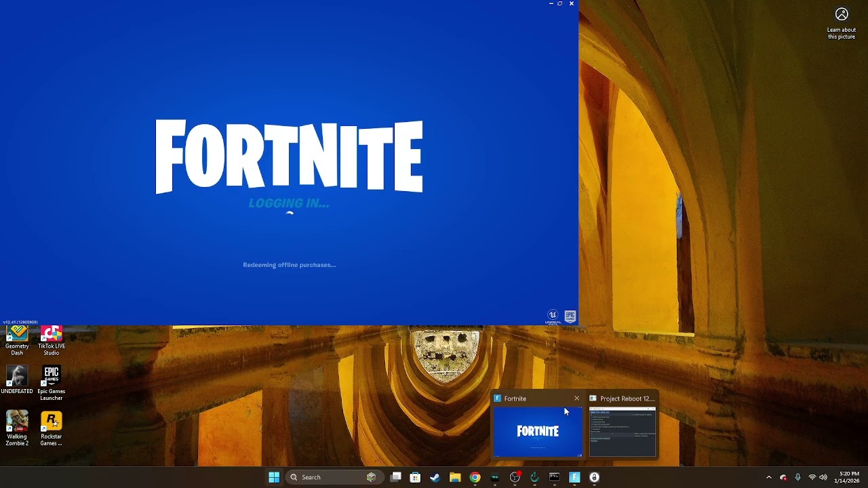868x488 pixels.
Task: Open the UNDEFEATED desktop shortcut
Action: [17, 380]
